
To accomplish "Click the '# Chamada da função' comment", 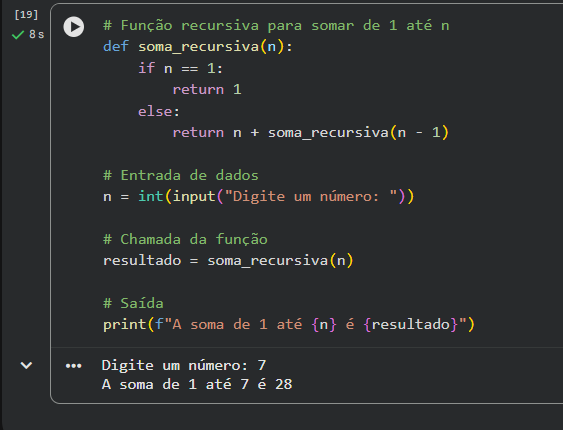I will click(185, 239).
